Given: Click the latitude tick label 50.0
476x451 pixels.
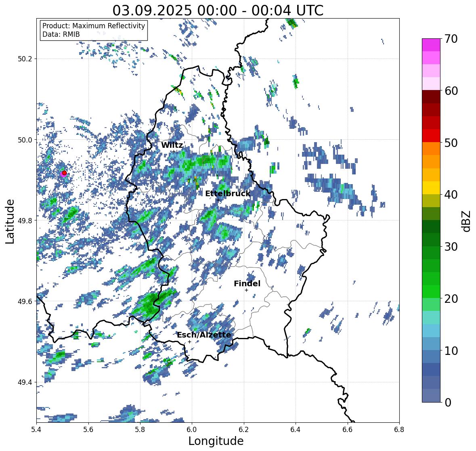Looking at the screenshot, I should point(25,140).
